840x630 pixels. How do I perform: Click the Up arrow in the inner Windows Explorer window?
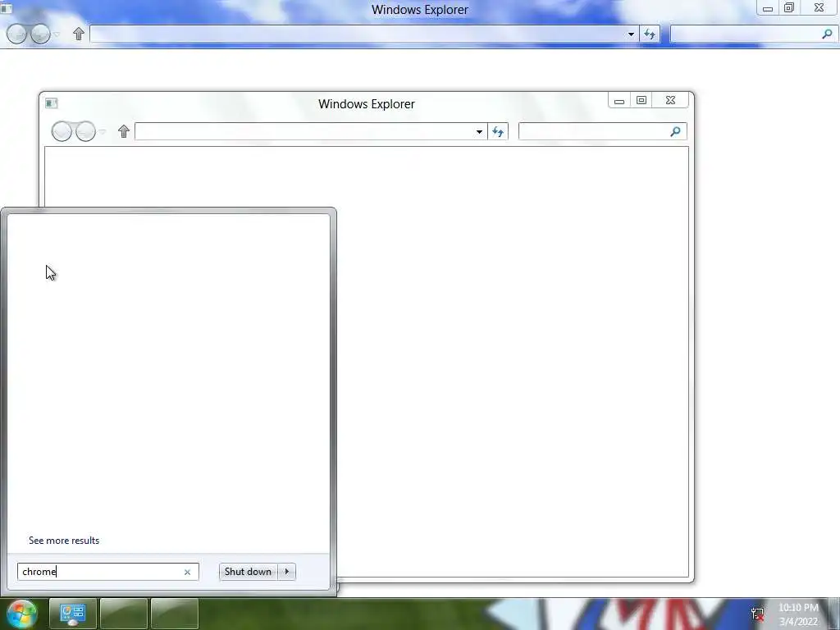tap(124, 131)
